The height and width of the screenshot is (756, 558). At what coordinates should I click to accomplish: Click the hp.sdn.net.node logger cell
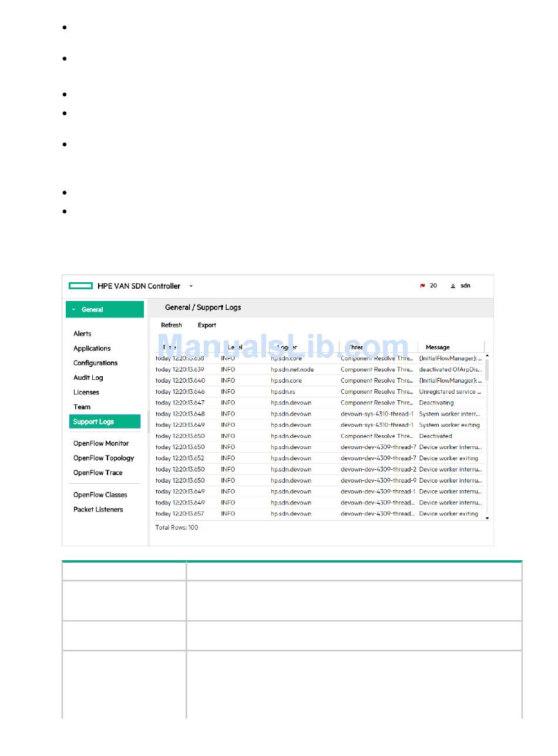click(x=292, y=370)
